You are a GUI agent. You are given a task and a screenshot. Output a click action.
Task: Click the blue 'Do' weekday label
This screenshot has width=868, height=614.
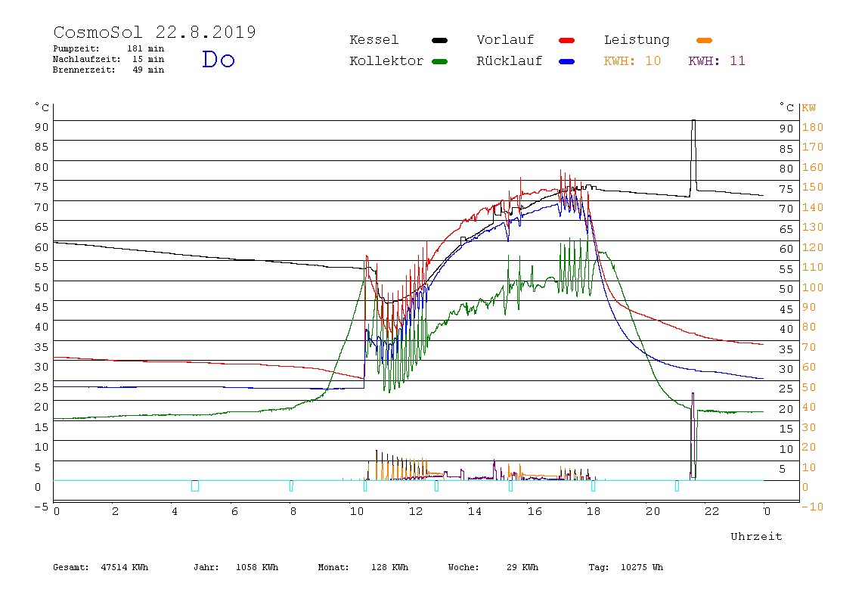(218, 59)
